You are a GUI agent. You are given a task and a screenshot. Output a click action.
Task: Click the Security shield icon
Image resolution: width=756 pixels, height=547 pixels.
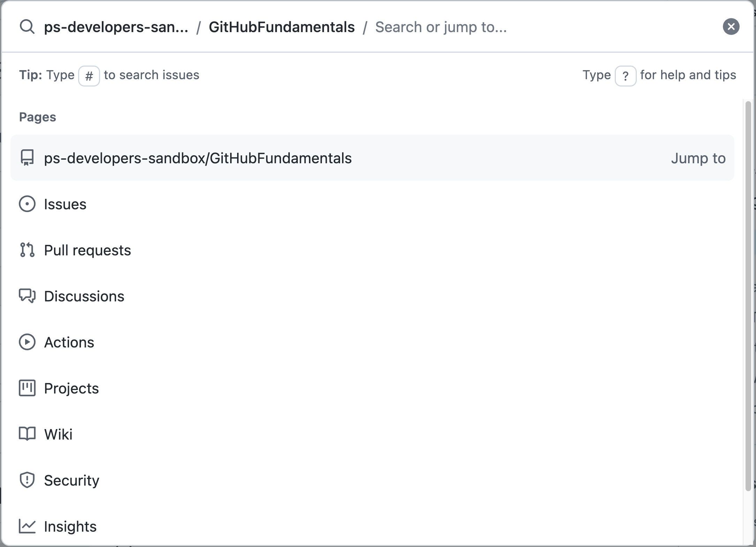pyautogui.click(x=27, y=480)
